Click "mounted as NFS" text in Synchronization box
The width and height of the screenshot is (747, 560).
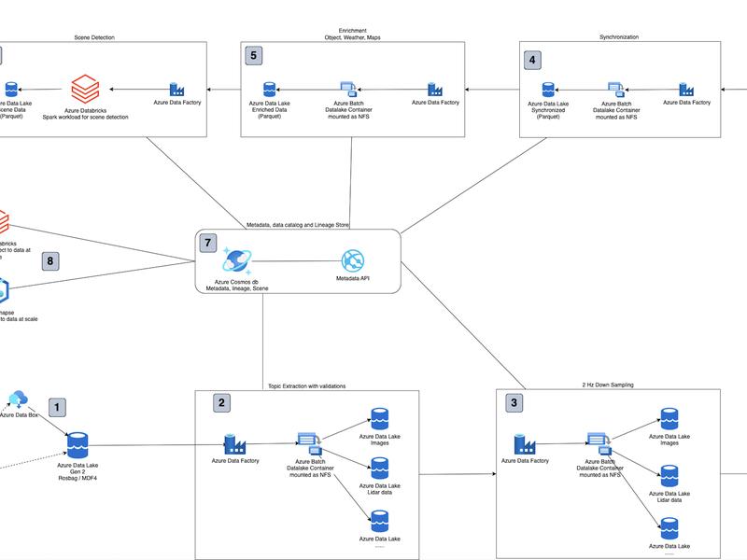[x=616, y=117]
